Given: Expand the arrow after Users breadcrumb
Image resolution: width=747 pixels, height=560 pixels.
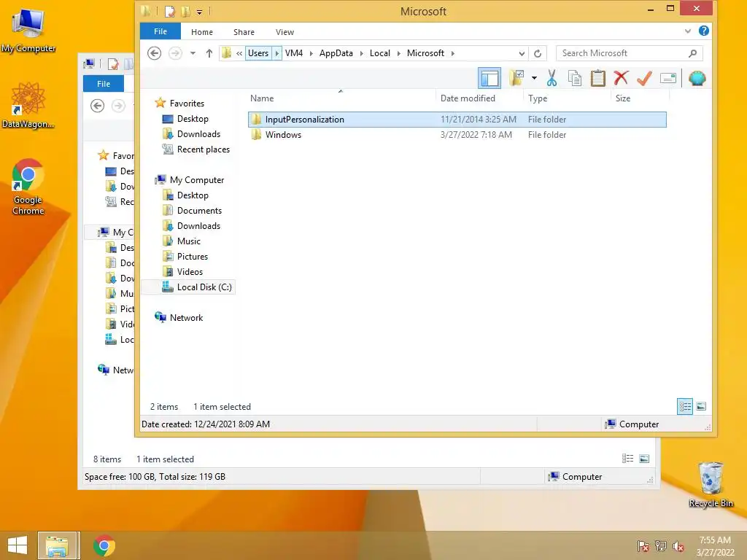Looking at the screenshot, I should [276, 52].
